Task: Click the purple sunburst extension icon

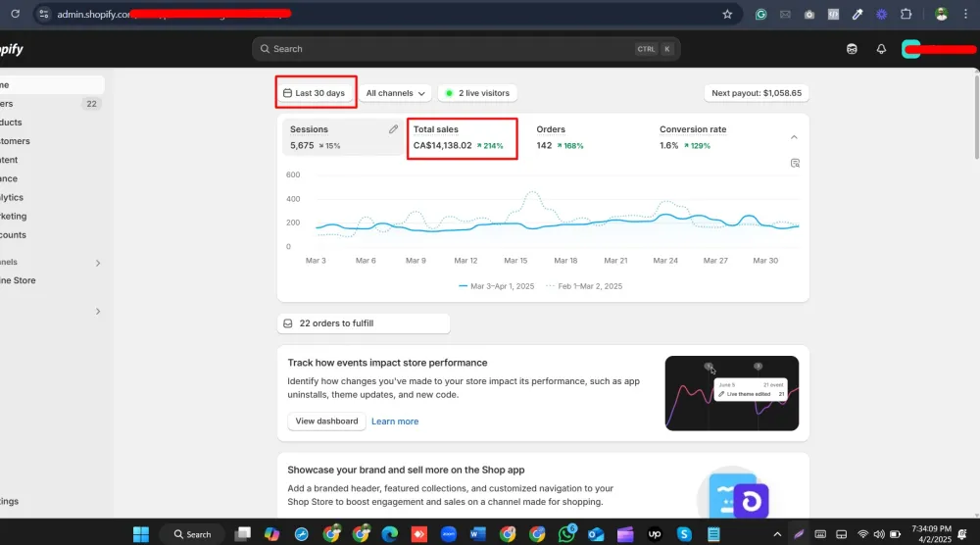Action: click(x=881, y=15)
